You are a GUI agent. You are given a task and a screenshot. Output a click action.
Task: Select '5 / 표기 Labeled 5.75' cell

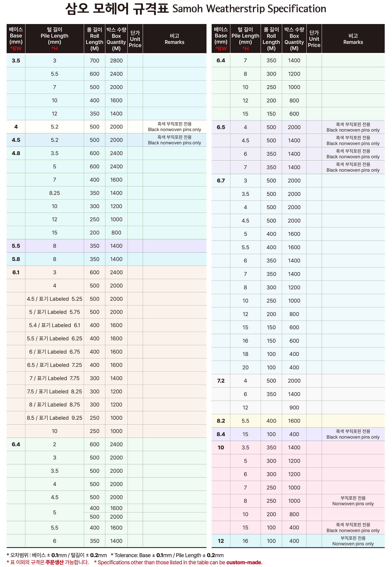tap(54, 312)
